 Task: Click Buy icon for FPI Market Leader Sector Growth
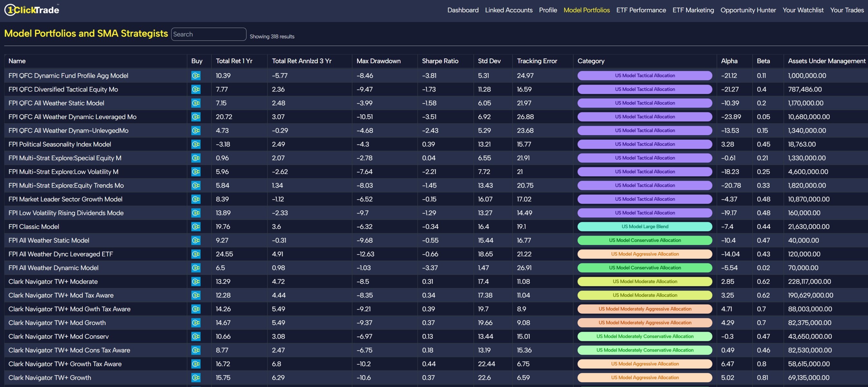point(196,199)
